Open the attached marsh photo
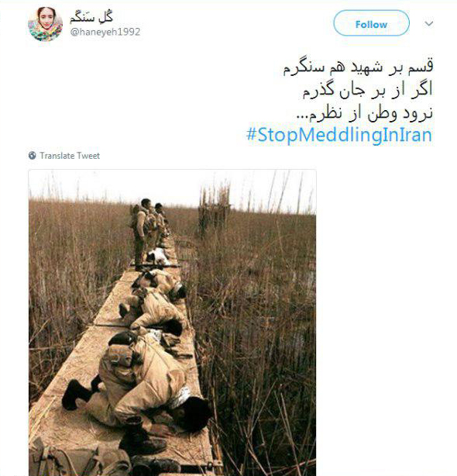Screen dimensions: 457x476 [x=172, y=323]
